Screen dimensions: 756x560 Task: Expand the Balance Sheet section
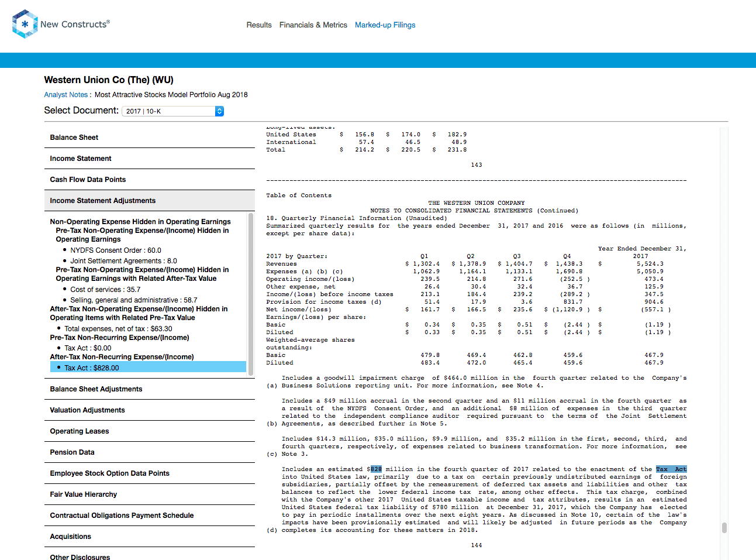tap(150, 138)
